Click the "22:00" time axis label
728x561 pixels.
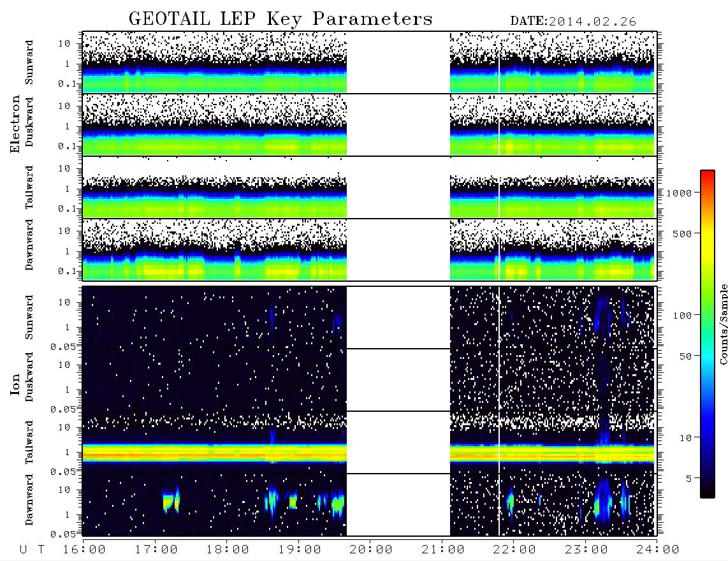pos(514,550)
